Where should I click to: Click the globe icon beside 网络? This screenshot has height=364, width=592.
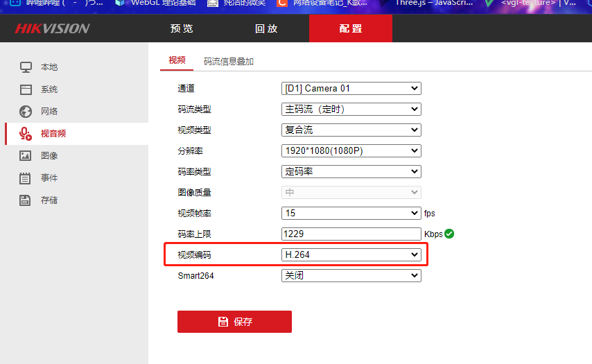click(x=26, y=112)
